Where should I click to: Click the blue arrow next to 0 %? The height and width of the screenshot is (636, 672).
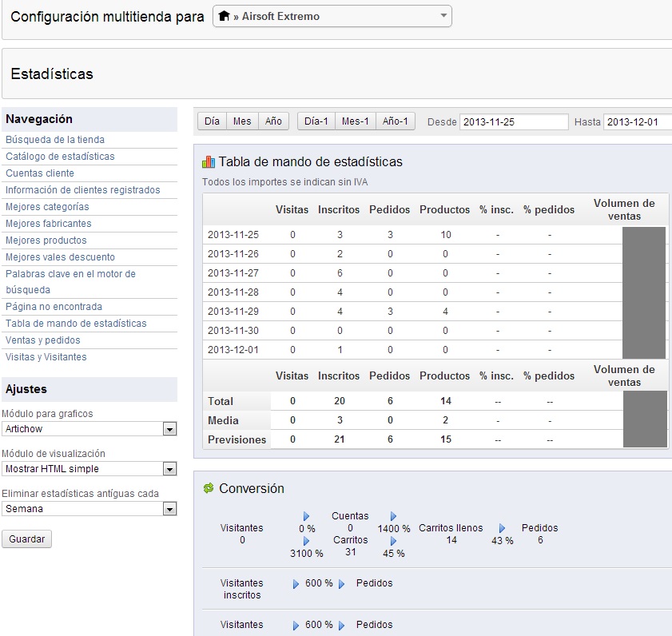pyautogui.click(x=307, y=517)
